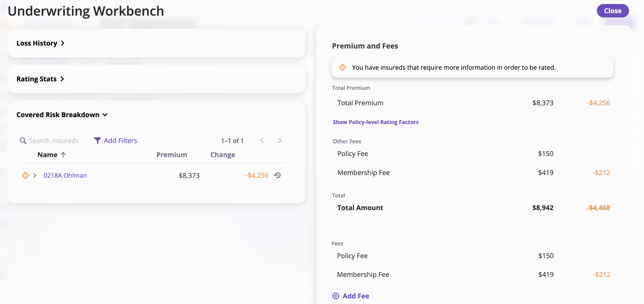
Task: Click the funnel filter icon
Action: pos(97,141)
